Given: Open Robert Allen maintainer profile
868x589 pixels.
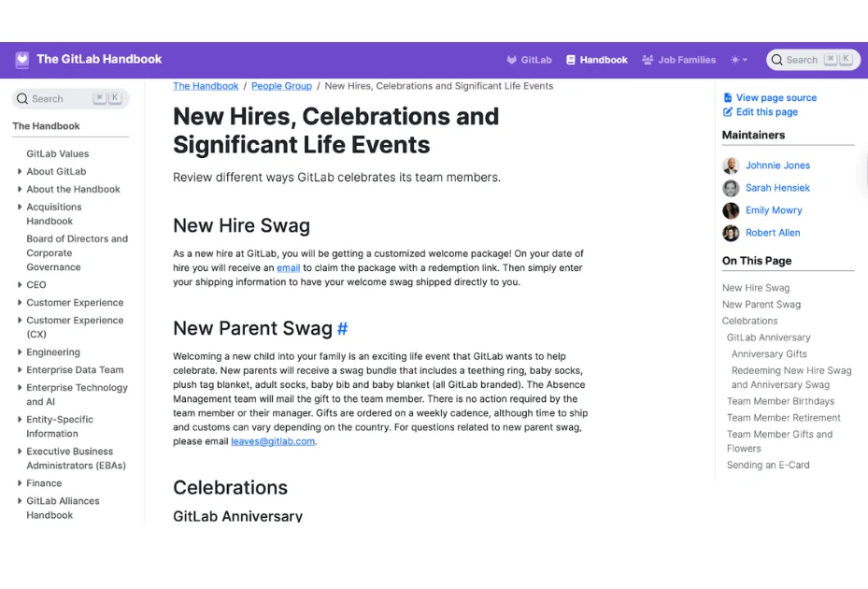Looking at the screenshot, I should [x=773, y=234].
